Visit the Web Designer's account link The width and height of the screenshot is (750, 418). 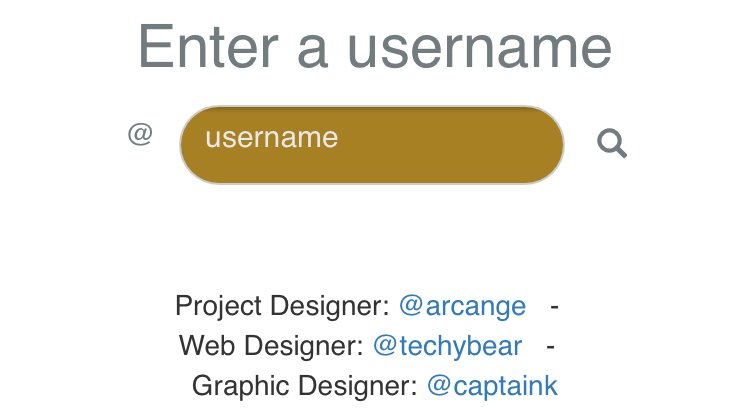(448, 346)
